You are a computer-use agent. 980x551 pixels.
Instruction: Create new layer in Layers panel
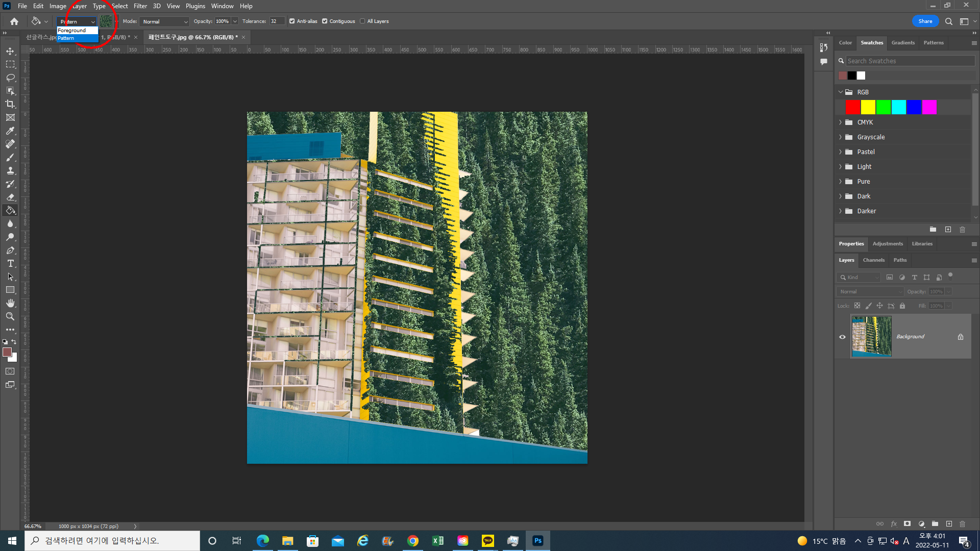point(949,524)
